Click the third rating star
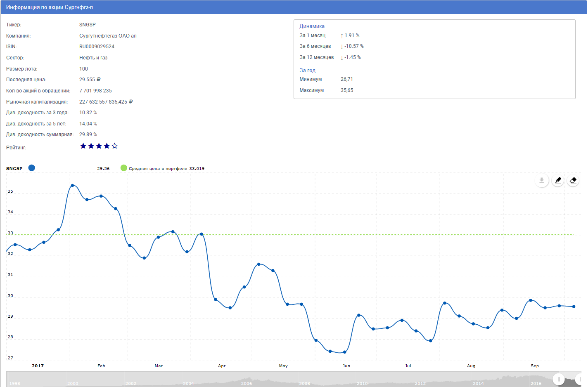The width and height of the screenshot is (588, 387). click(x=99, y=146)
